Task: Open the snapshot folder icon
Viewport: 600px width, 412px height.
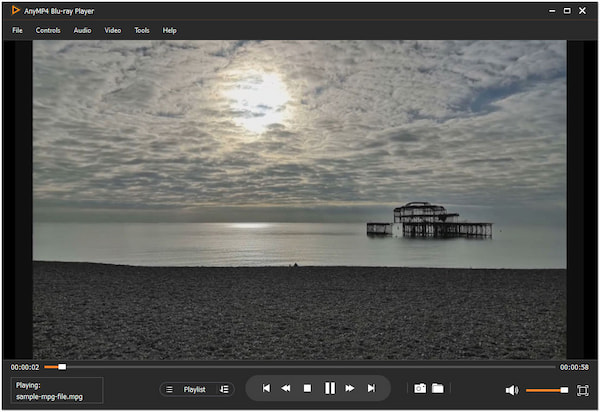Action: point(438,388)
